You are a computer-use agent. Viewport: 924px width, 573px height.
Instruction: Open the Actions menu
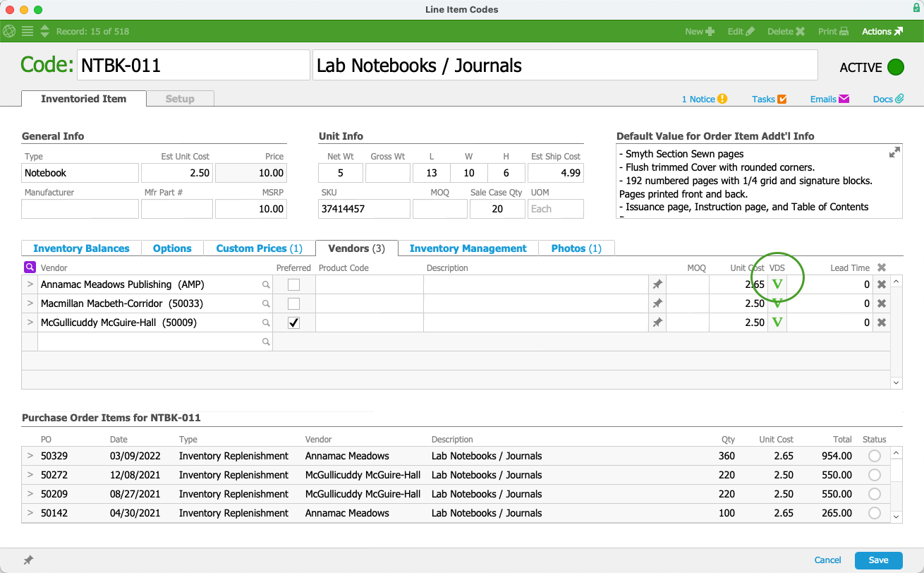[882, 31]
